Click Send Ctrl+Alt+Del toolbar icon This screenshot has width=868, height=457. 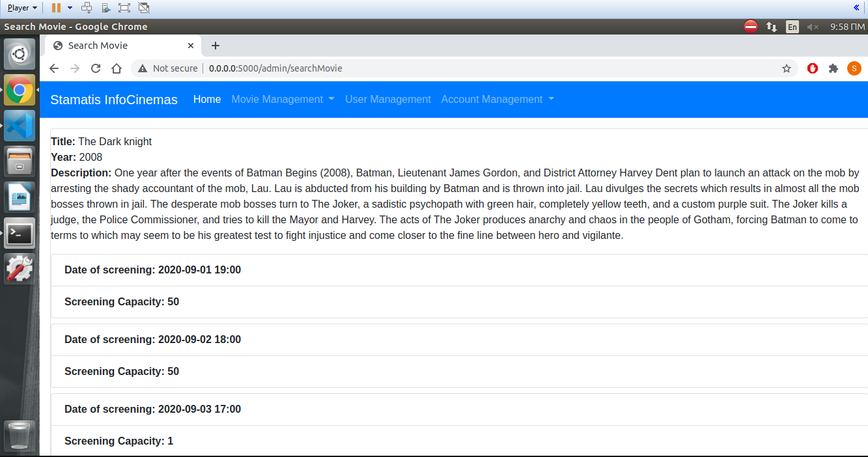(87, 8)
